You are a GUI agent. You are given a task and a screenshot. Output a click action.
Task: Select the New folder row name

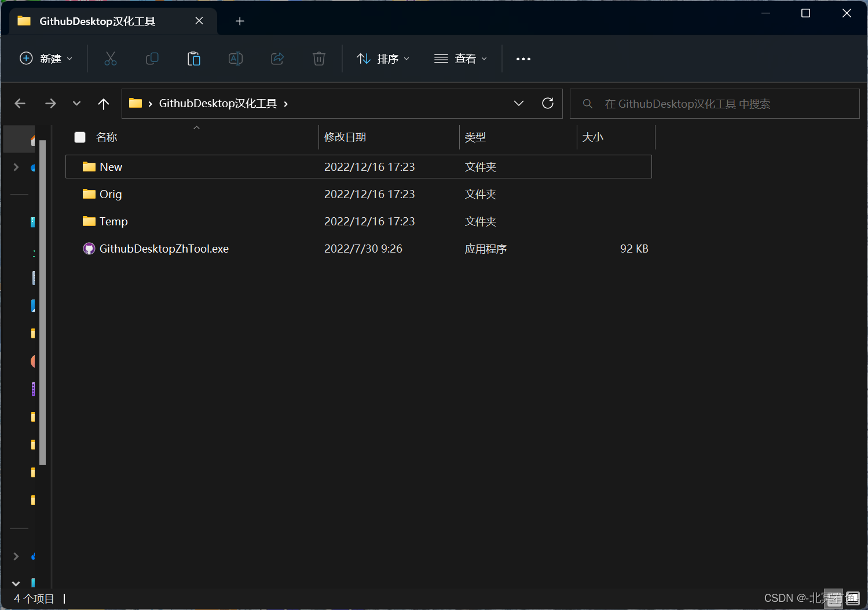pos(111,167)
